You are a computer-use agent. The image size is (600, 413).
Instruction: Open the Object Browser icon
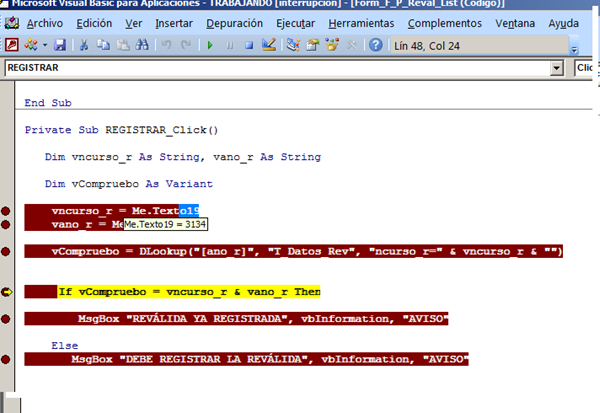(x=332, y=45)
